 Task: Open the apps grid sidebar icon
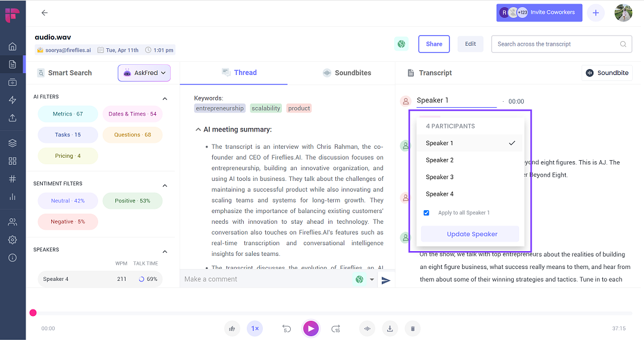(12, 161)
